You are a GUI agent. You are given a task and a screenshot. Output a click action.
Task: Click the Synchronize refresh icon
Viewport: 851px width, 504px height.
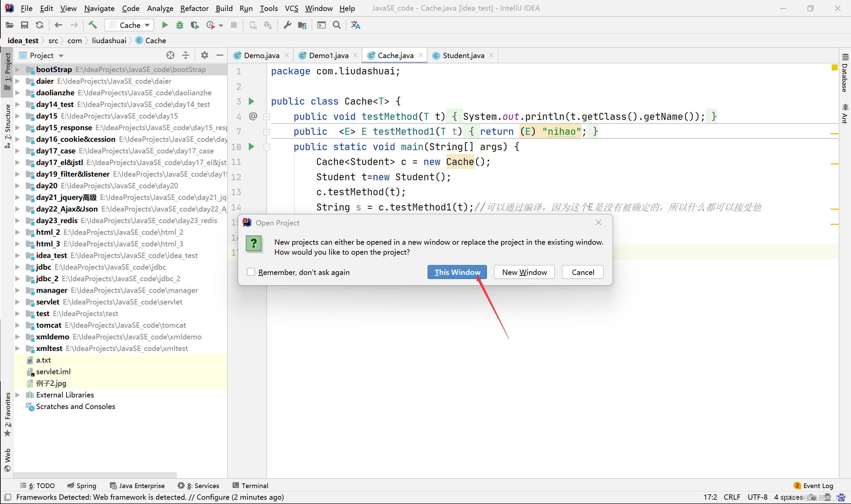(40, 25)
